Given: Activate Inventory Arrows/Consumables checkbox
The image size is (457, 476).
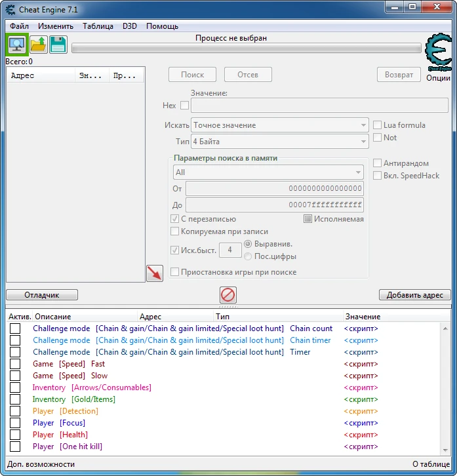Looking at the screenshot, I should [15, 387].
